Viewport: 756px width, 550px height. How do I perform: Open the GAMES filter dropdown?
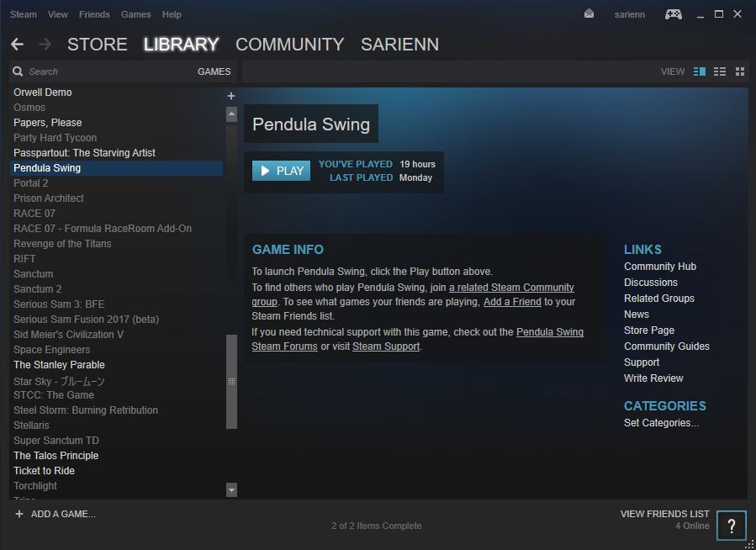click(214, 71)
